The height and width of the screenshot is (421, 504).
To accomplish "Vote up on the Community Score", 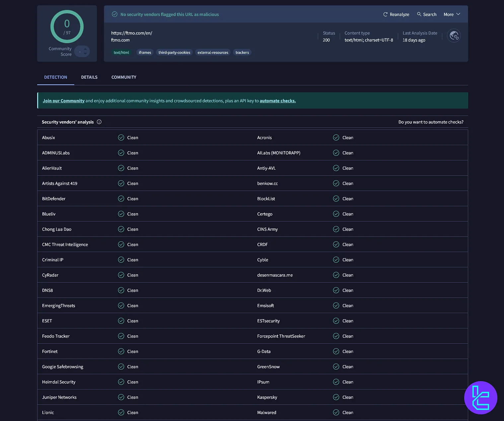I will [85, 49].
